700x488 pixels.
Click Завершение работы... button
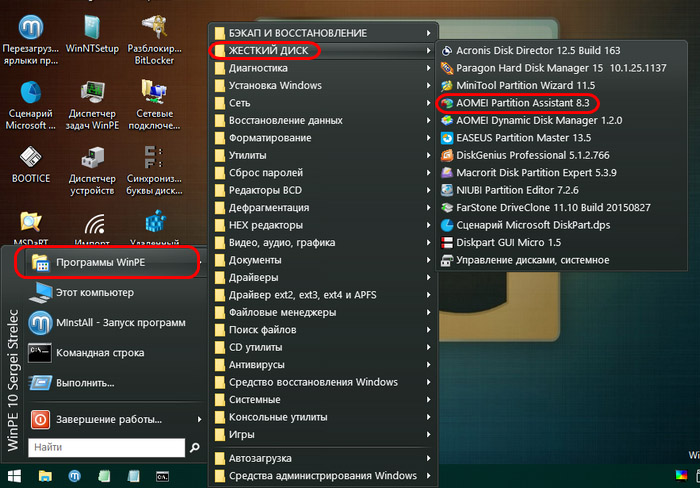click(115, 420)
